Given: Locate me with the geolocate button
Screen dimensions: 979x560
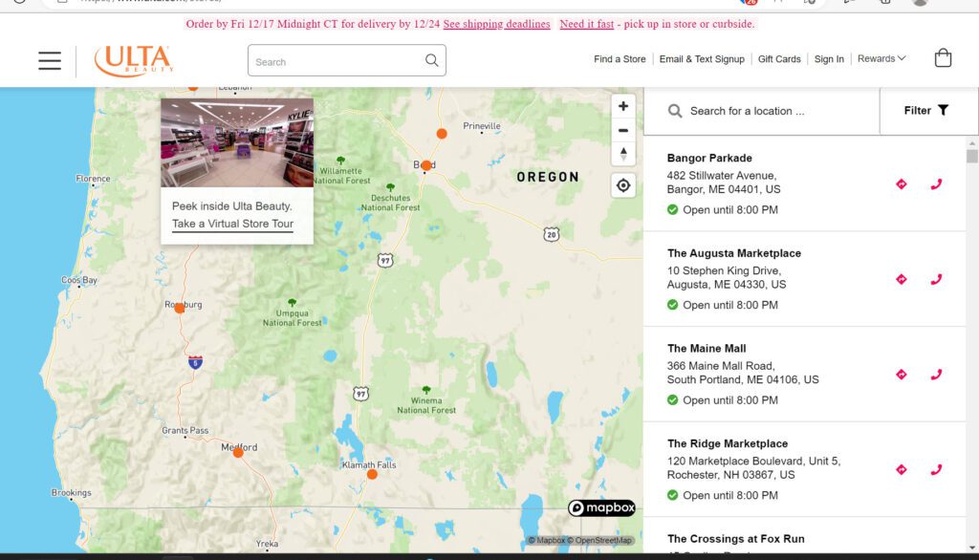Looking at the screenshot, I should click(623, 185).
